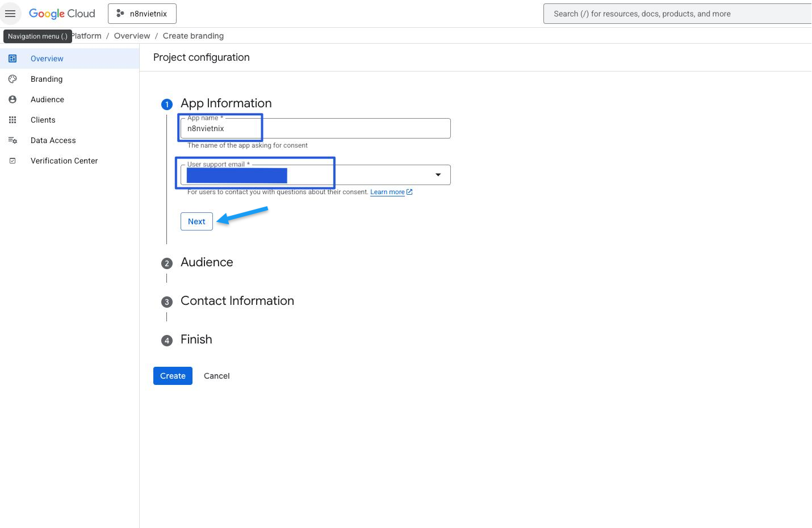Image resolution: width=812 pixels, height=528 pixels.
Task: Open the n8nvietnix project picker
Action: pyautogui.click(x=142, y=14)
